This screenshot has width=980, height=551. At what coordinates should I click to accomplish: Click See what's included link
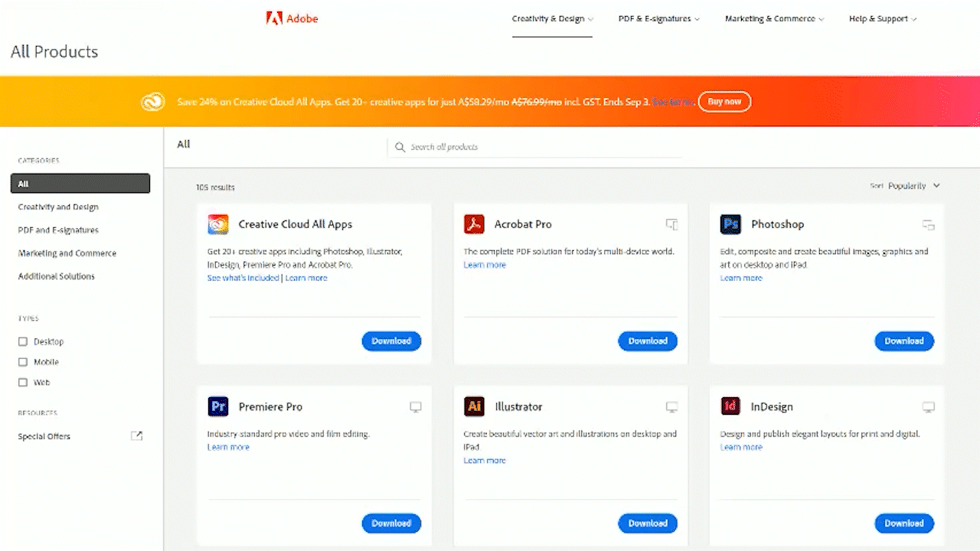click(243, 278)
